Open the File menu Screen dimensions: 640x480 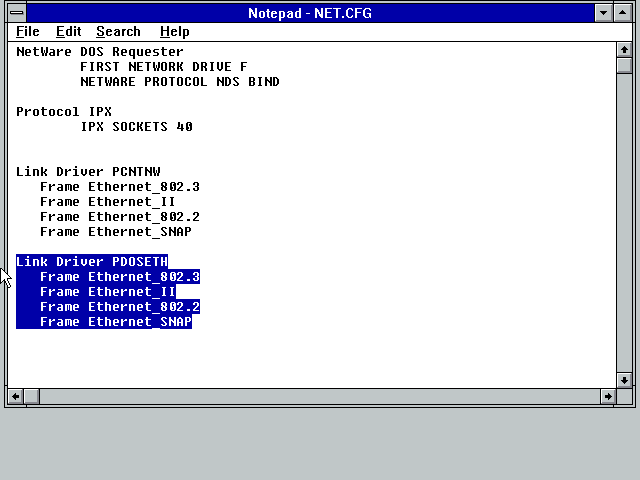28,31
